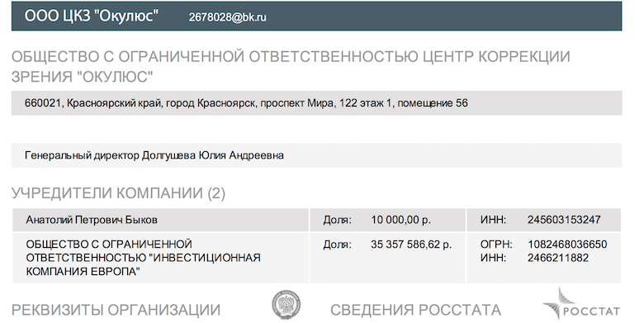Click the СВЕДЕНИЯ РОССТАТА heading
This screenshot has width=644, height=323.
pyautogui.click(x=415, y=310)
